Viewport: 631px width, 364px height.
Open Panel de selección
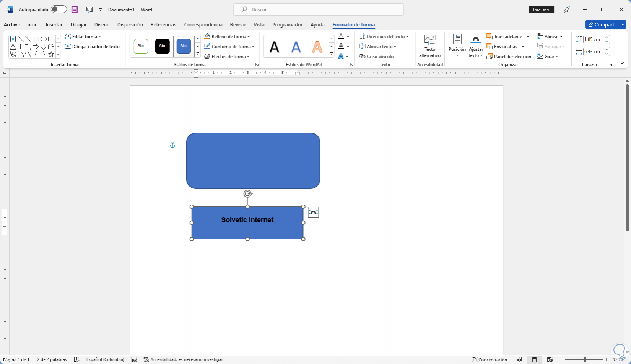(x=509, y=57)
